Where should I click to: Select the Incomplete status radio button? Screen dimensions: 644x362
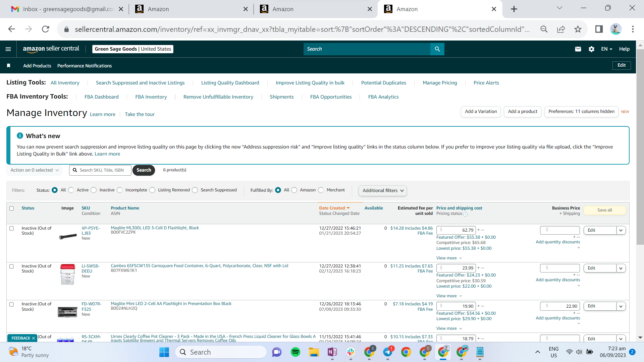[x=120, y=190]
